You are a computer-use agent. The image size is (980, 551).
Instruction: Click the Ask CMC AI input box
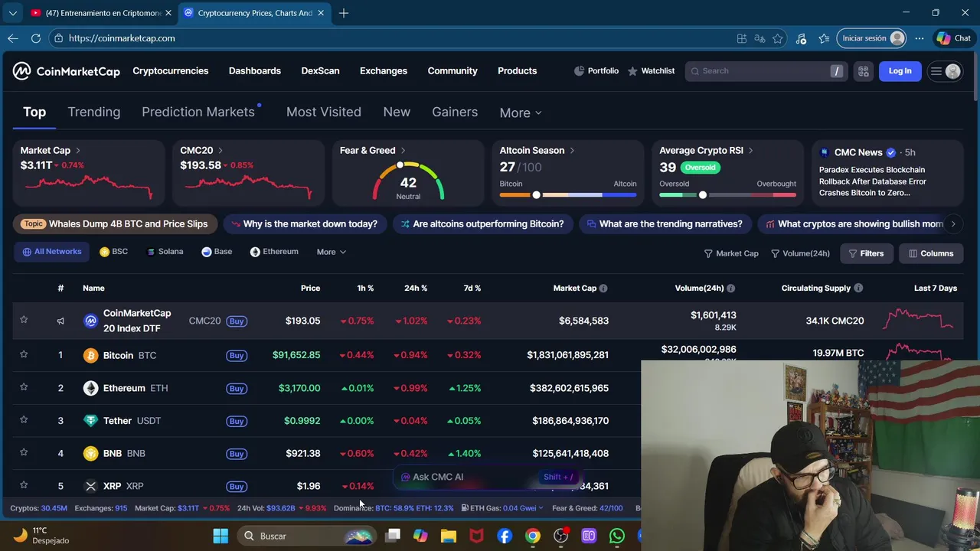point(487,477)
